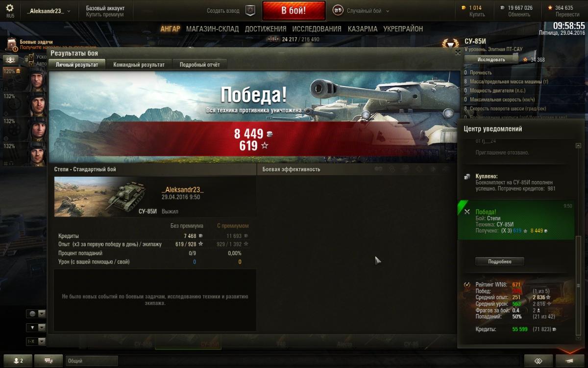588x368 pixels.
Task: Expand the nation filter globe dropdown
Action: click(36, 314)
